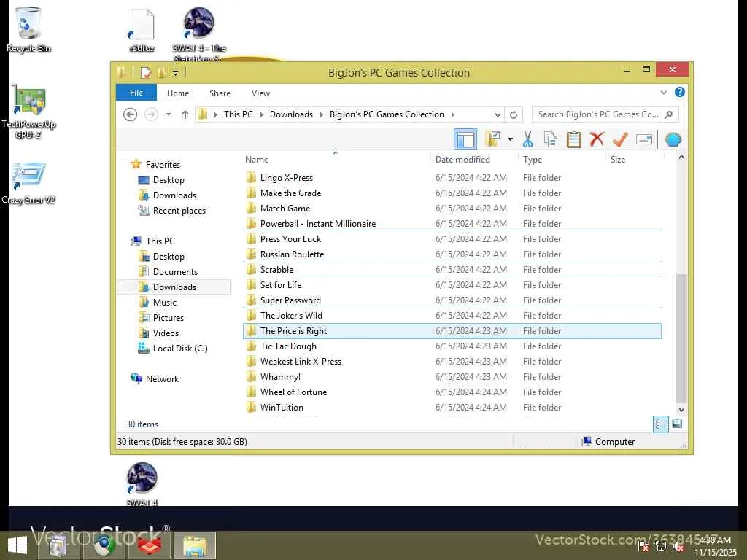
Task: Click the Forward navigation arrow
Action: [x=151, y=114]
